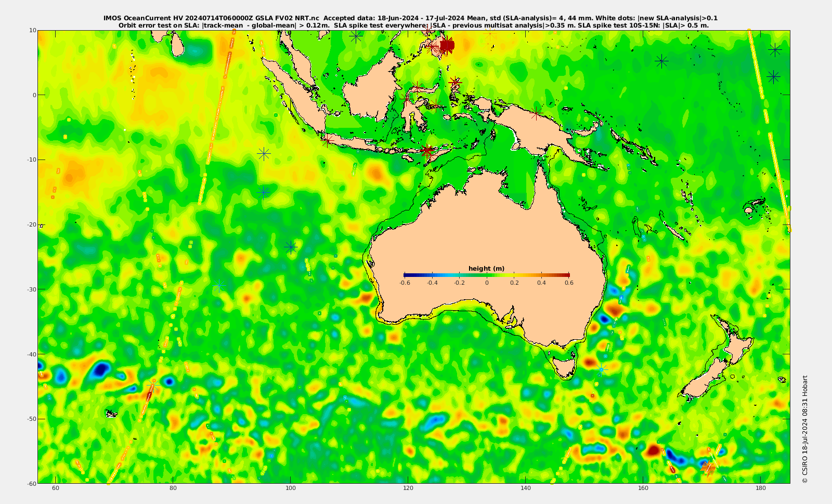832x504 pixels.
Task: Click longitude axis label "120"
Action: point(408,488)
